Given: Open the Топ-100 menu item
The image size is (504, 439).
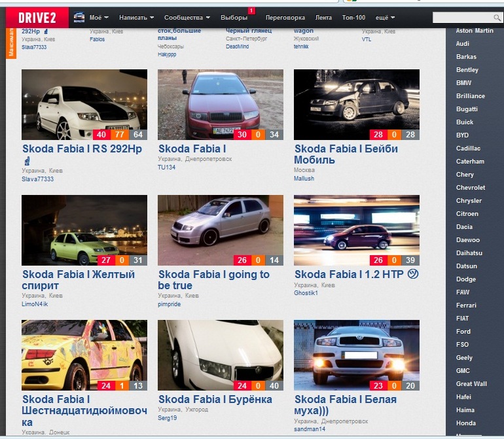Looking at the screenshot, I should click(x=353, y=18).
